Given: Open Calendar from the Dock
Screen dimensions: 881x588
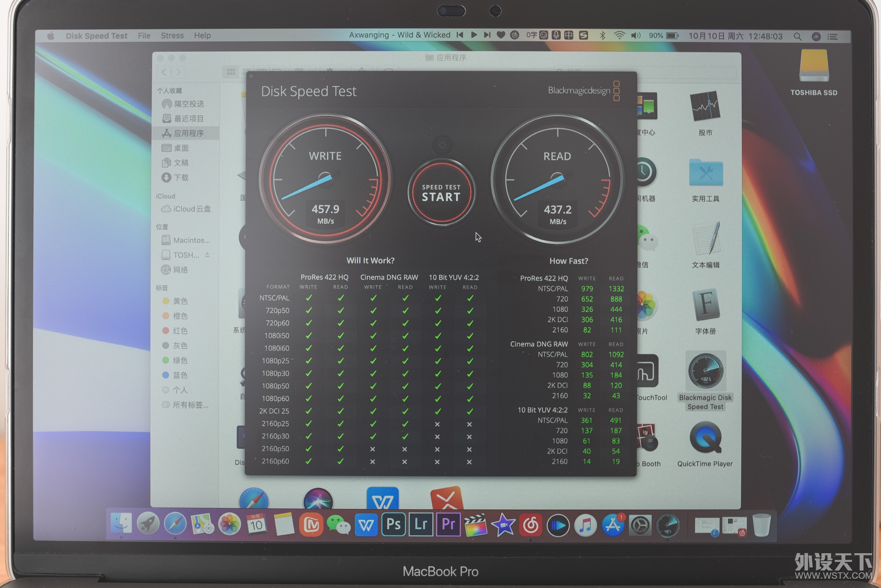Looking at the screenshot, I should 256,524.
